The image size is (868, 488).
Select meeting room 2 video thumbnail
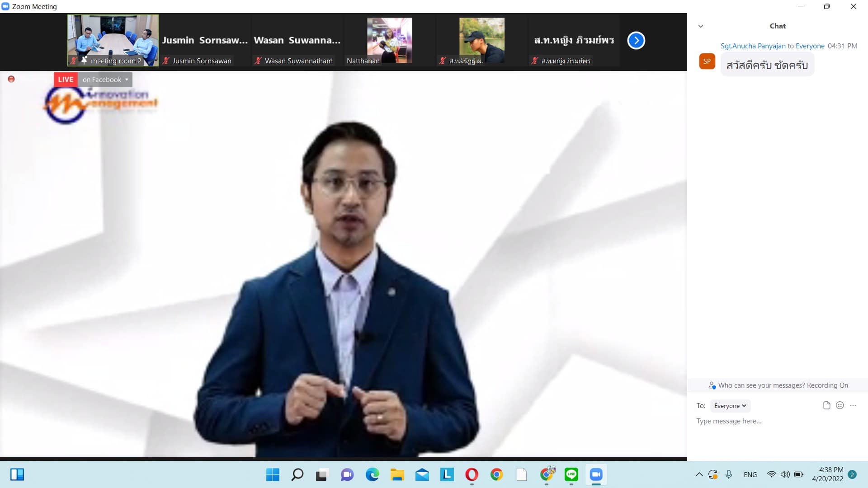[x=113, y=40]
